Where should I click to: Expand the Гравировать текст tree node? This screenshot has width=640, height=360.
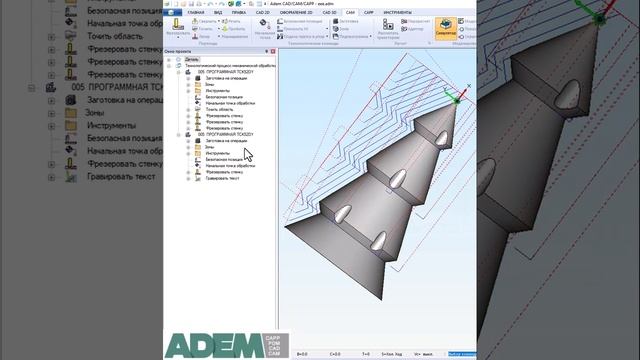click(189, 178)
